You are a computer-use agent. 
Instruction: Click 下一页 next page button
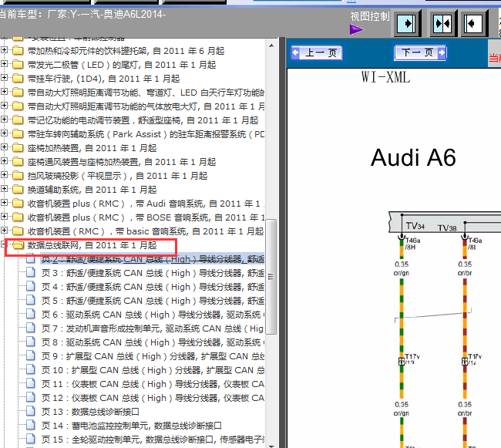420,52
